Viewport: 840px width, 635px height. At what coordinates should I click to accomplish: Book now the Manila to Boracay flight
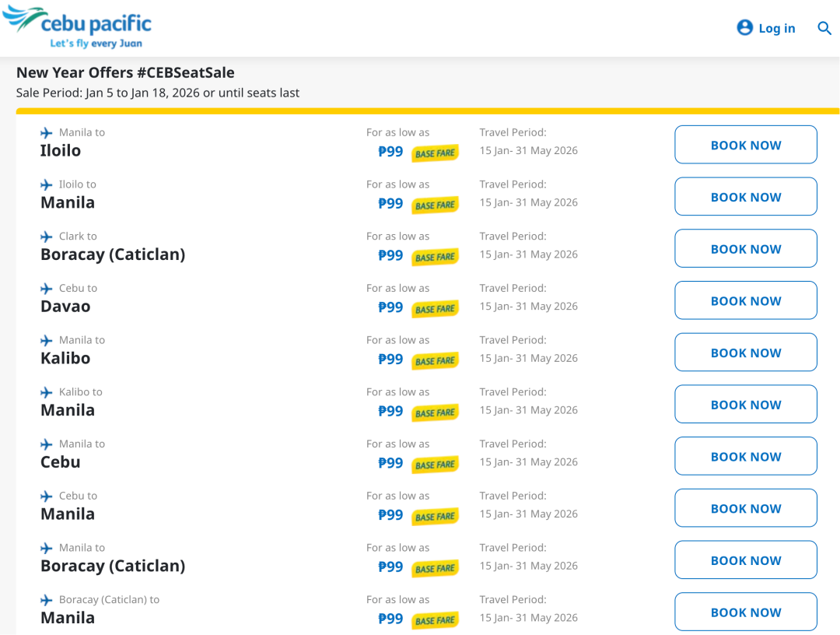coord(746,560)
